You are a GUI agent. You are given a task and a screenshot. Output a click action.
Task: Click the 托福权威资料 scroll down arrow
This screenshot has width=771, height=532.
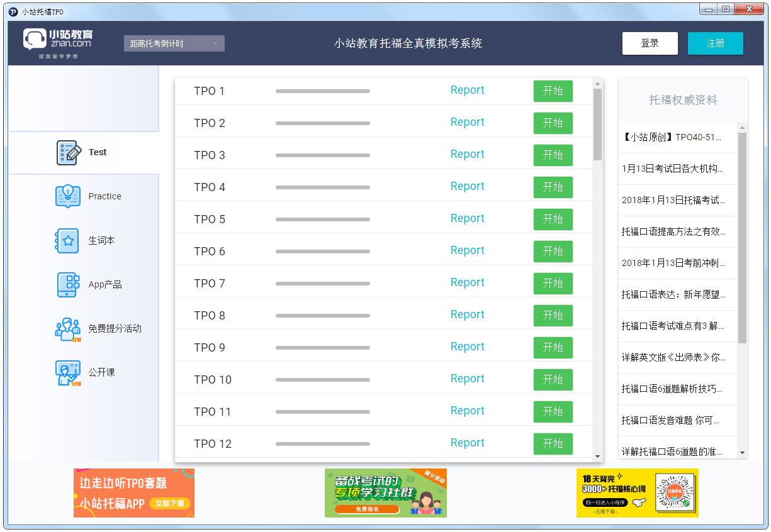(x=743, y=453)
